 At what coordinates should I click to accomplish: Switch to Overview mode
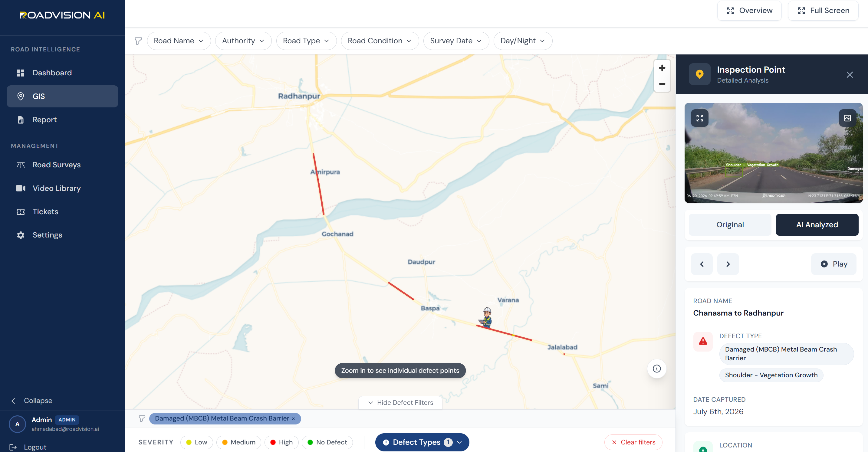click(749, 11)
